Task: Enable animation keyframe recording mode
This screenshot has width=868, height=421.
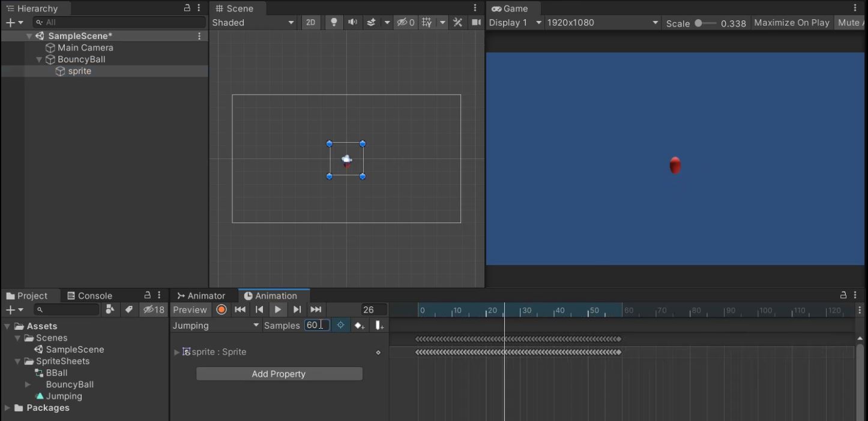Action: pos(222,309)
